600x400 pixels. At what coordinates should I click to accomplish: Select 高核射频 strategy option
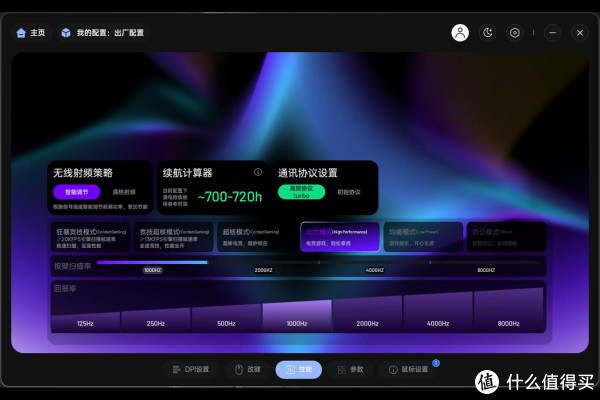[124, 192]
